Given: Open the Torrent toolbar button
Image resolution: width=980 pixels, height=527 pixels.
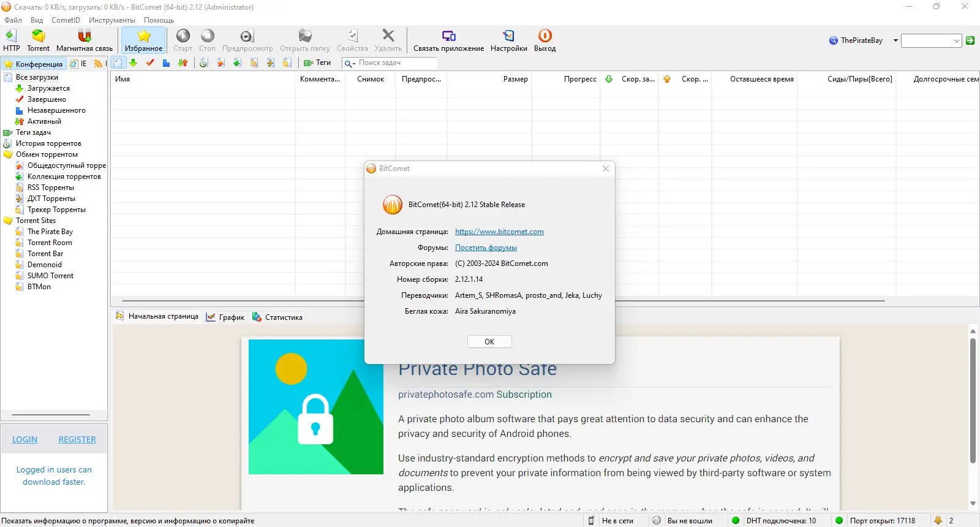Looking at the screenshot, I should pos(38,40).
